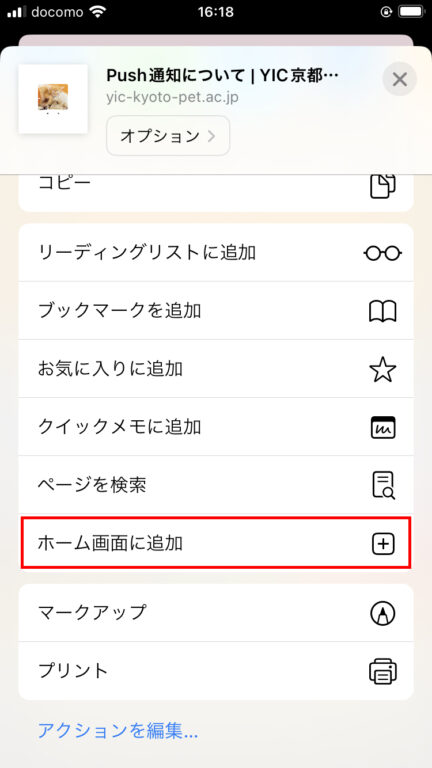Select リーディングリストに追加 menu item
This screenshot has width=432, height=768.
[x=216, y=253]
